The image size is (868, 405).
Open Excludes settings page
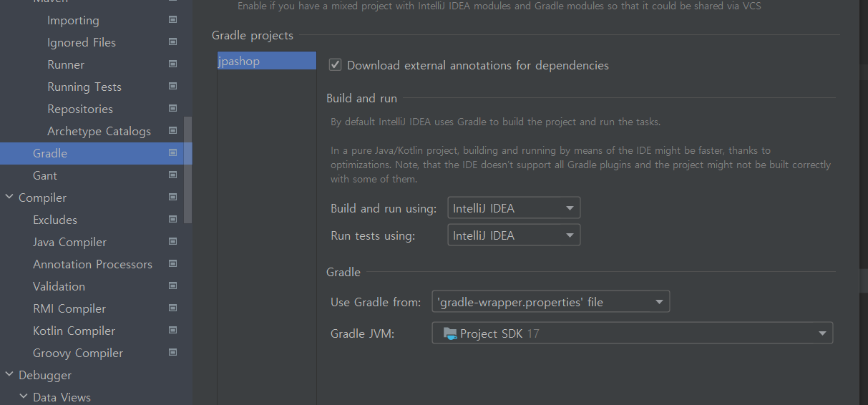55,220
